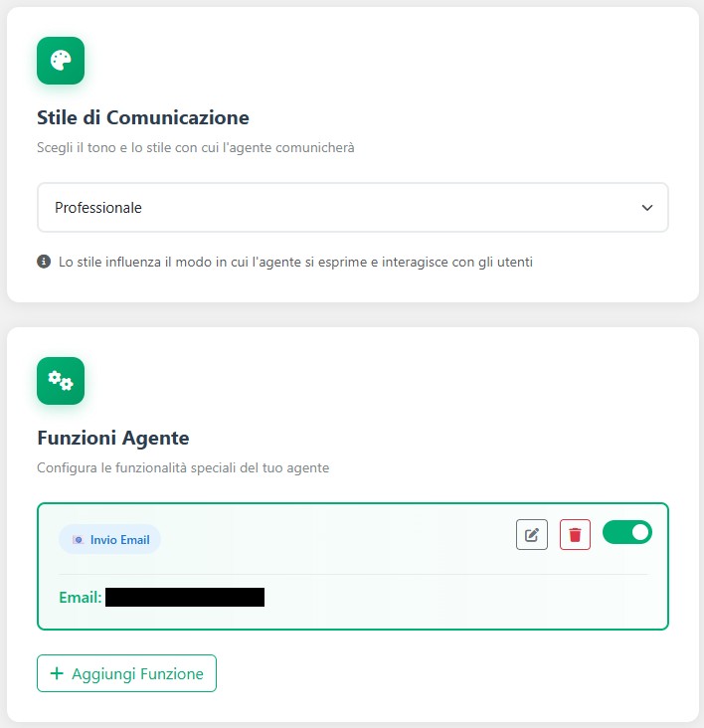Click the Invio Email badge label
This screenshot has height=728, width=704.
(x=119, y=539)
